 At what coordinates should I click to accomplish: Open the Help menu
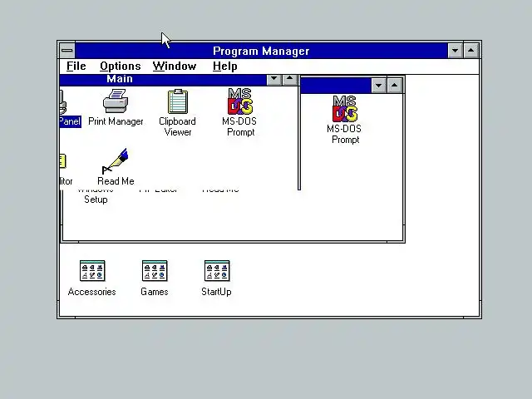pos(225,66)
